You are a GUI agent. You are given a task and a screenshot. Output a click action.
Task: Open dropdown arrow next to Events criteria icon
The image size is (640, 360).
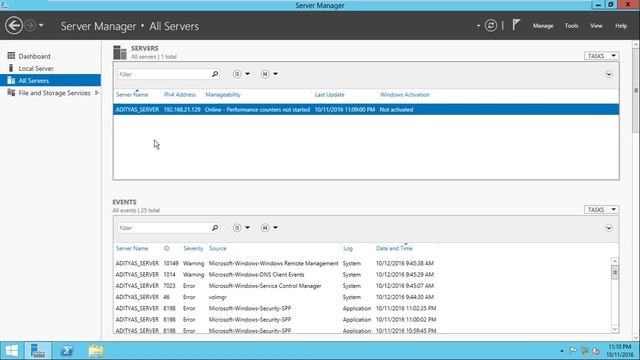coord(247,228)
